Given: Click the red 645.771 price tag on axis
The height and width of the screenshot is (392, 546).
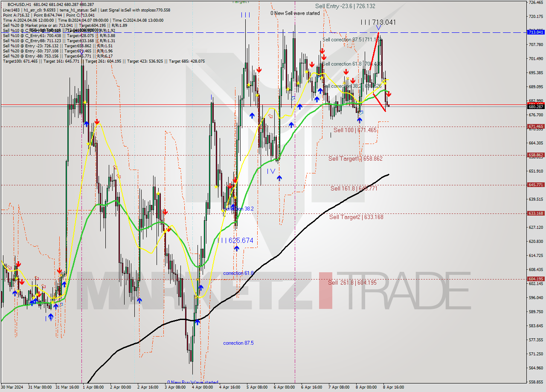Looking at the screenshot, I should 536,185.
